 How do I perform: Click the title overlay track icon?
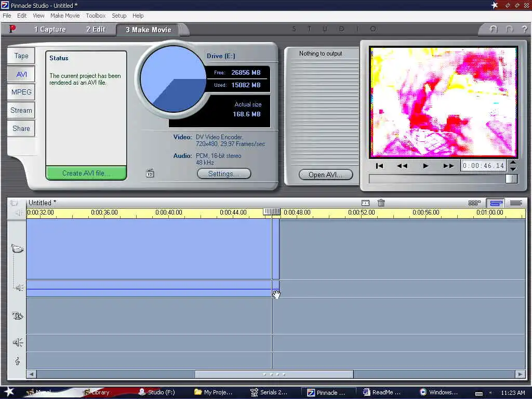tap(17, 316)
